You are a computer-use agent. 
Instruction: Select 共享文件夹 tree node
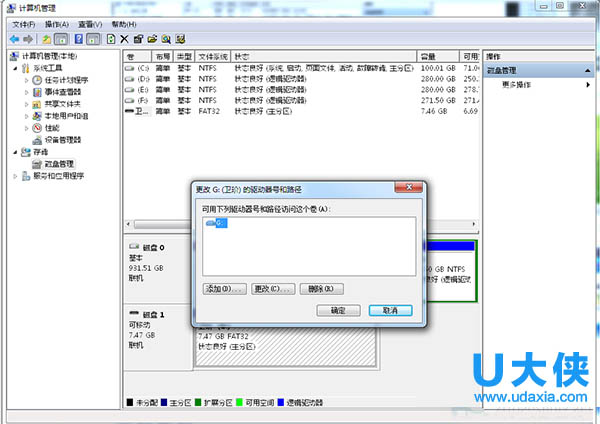(x=63, y=104)
